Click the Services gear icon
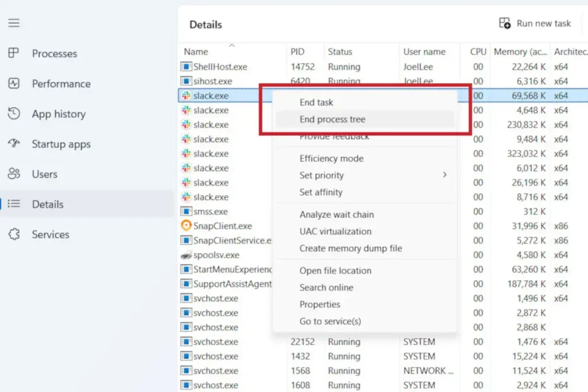Screen dimensions: 588x392 click(x=14, y=234)
